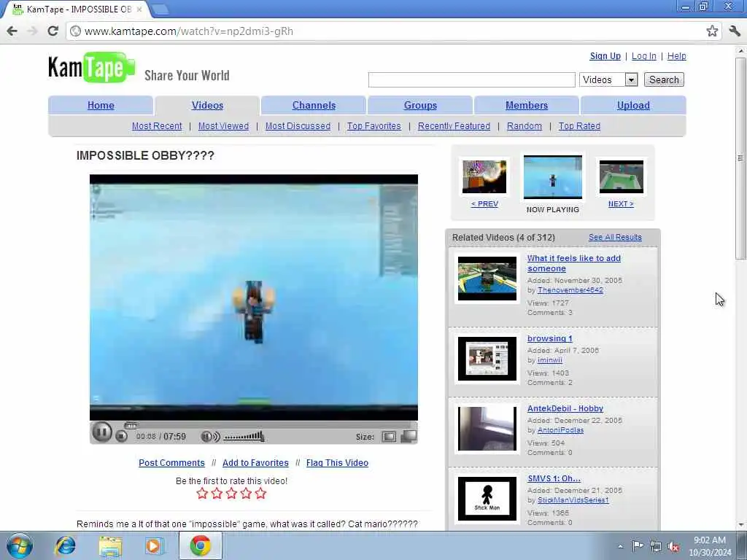Open the Most Viewed videos link
Image resolution: width=747 pixels, height=560 pixels.
(x=223, y=125)
